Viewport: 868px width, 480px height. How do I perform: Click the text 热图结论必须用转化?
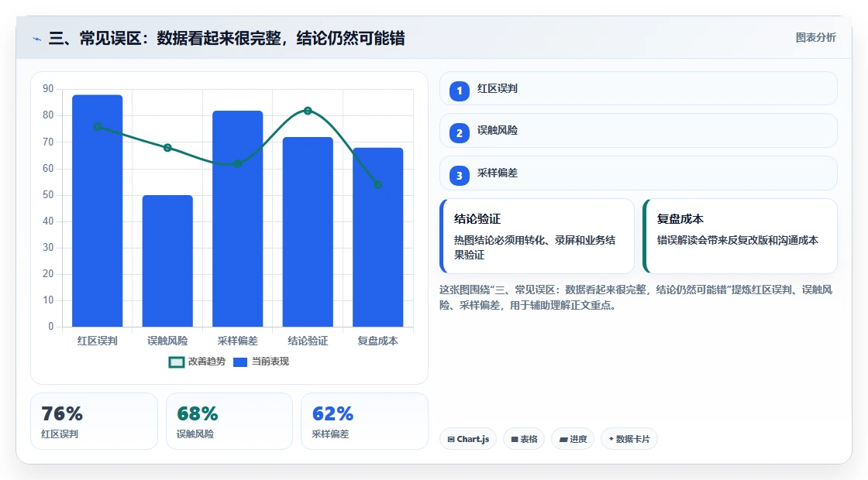point(535,248)
